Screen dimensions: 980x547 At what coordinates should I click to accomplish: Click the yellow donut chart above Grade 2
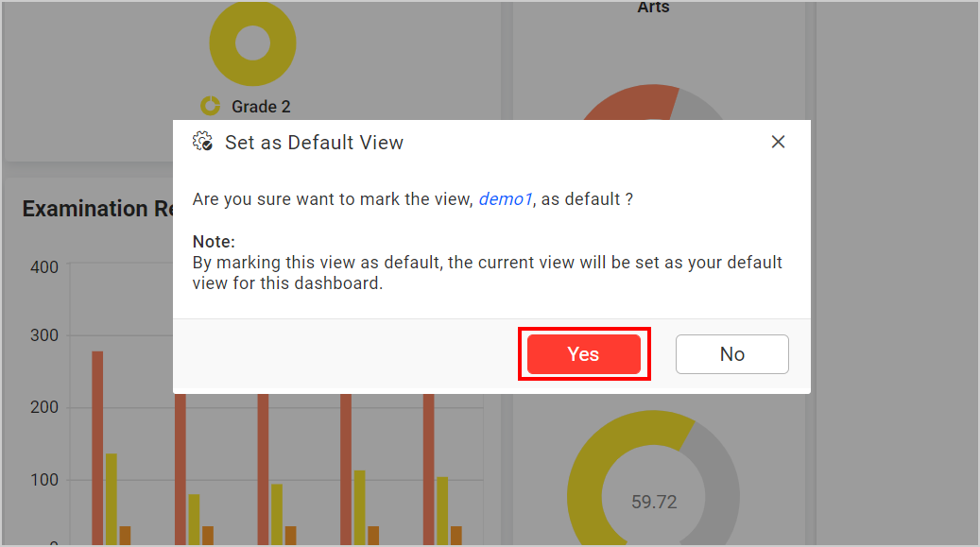coord(251,43)
